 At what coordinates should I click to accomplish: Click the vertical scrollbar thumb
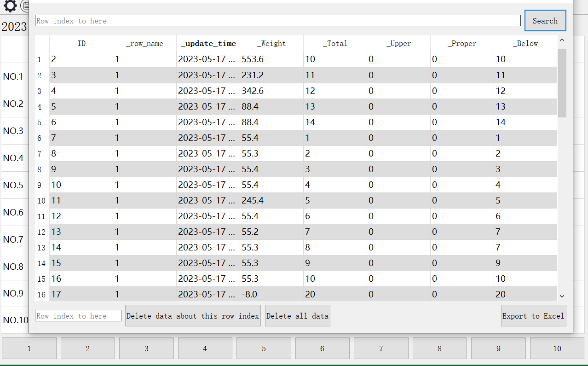tap(562, 83)
